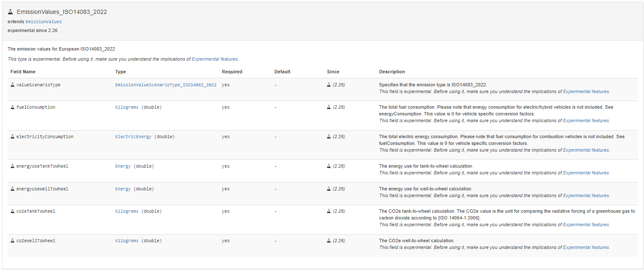The width and height of the screenshot is (644, 270).
Task: Click the flask icon beside EmissionValues_ISO14083_2022 title
Action: pos(11,12)
